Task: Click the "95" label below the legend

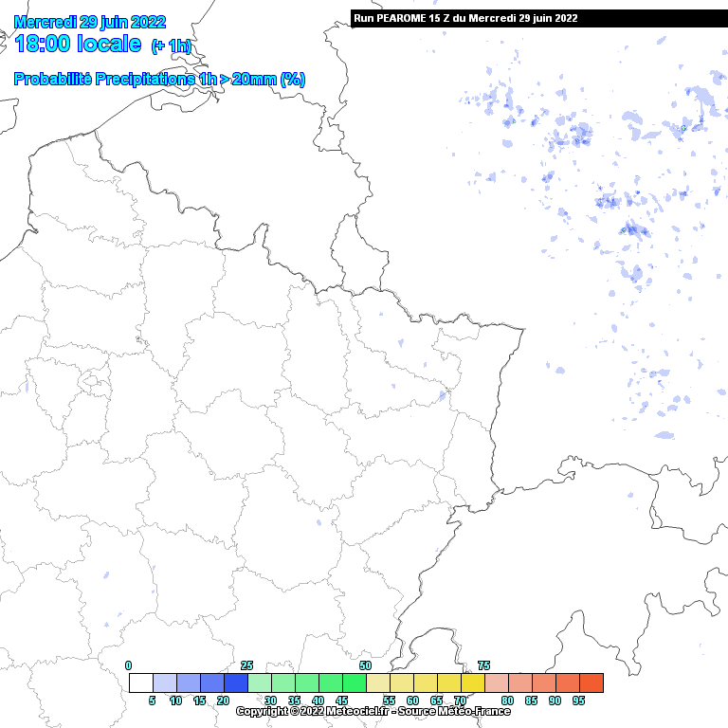Action: click(x=578, y=701)
